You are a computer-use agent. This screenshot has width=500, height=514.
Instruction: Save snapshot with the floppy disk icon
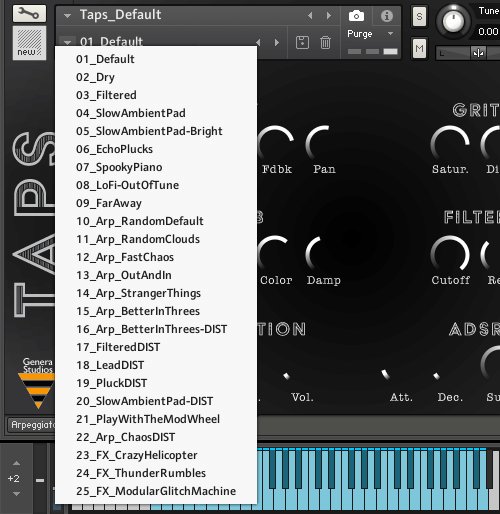(x=302, y=43)
